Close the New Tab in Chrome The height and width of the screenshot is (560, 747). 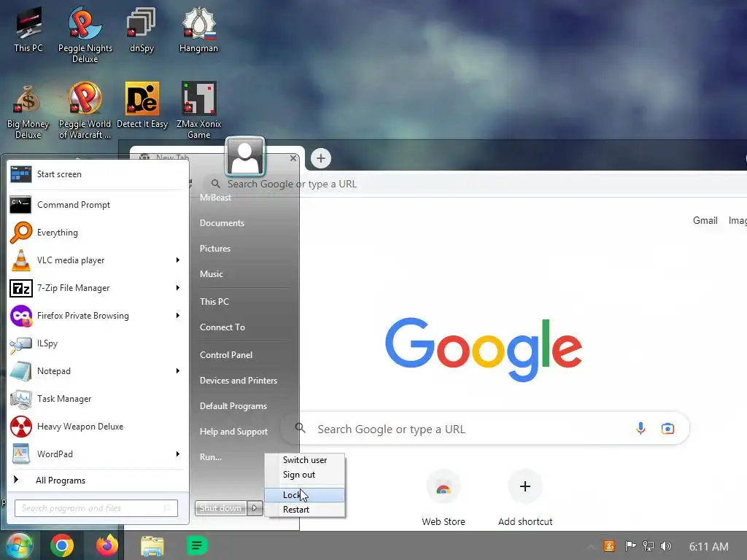(x=293, y=158)
